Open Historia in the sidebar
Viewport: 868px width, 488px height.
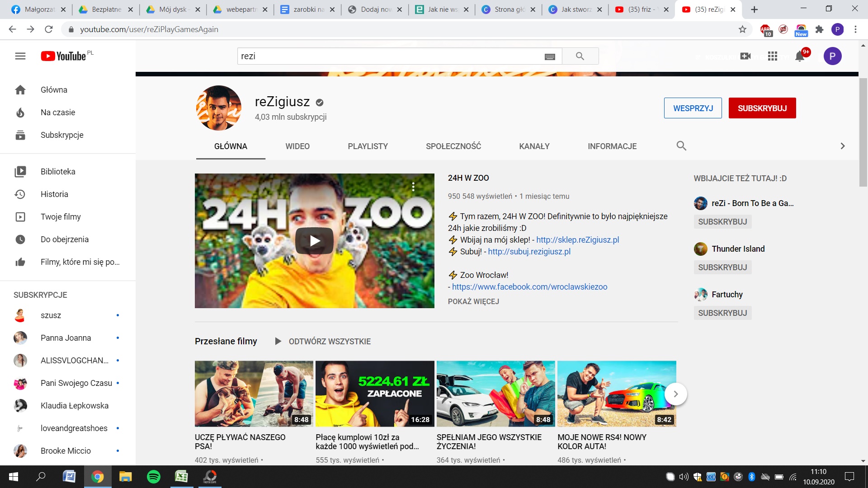54,194
